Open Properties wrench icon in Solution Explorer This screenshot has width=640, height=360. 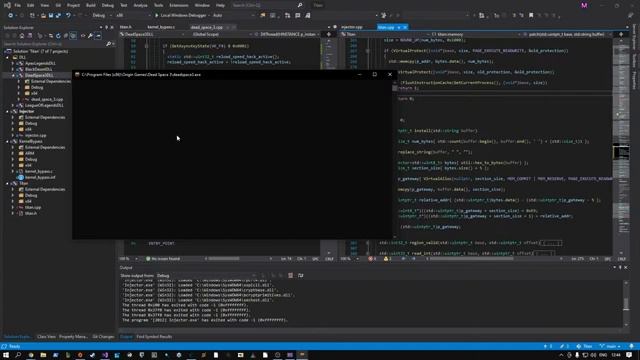[x=90, y=36]
